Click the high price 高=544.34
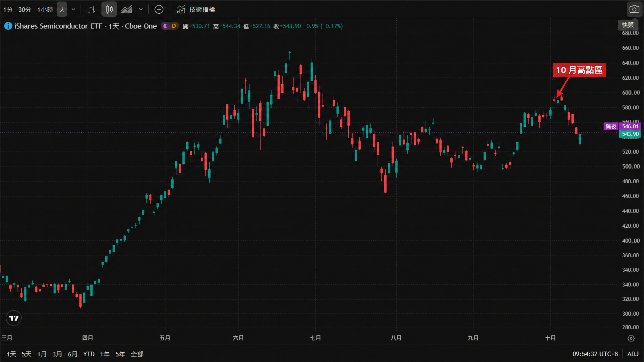This screenshot has height=362, width=644. (226, 26)
